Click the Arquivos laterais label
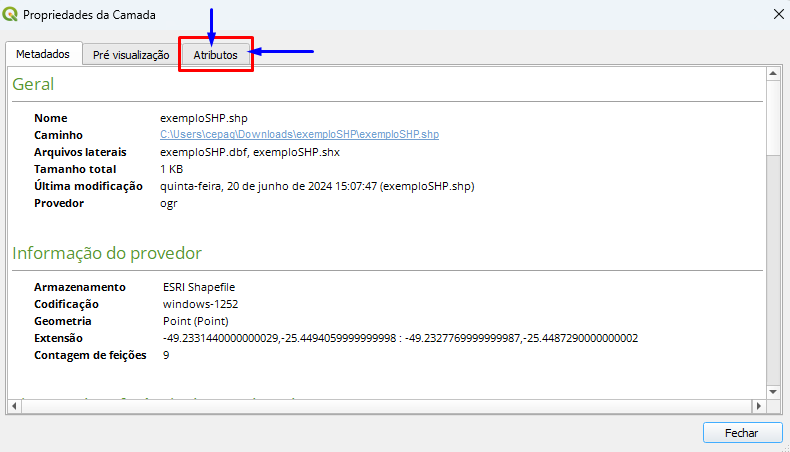Screen dimensions: 790x452 click(80, 152)
